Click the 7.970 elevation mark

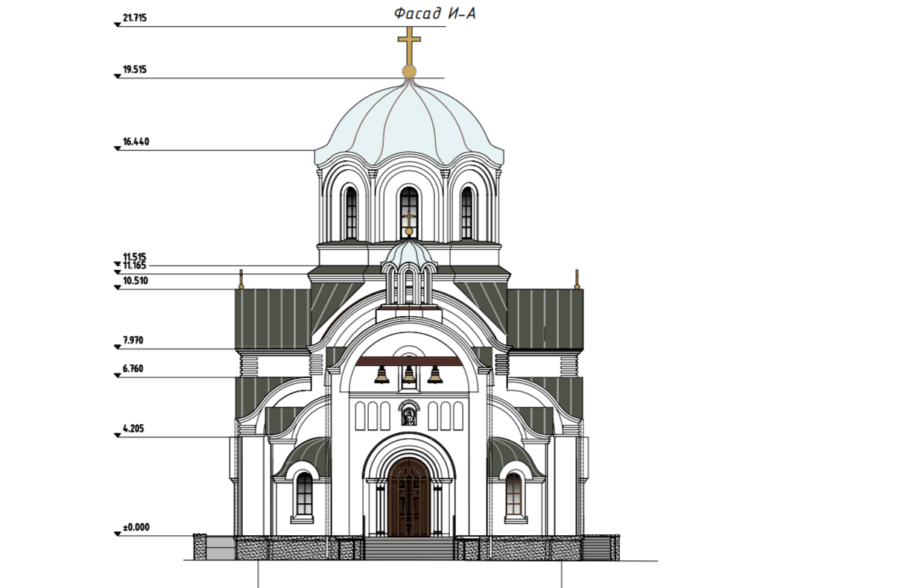click(133, 341)
